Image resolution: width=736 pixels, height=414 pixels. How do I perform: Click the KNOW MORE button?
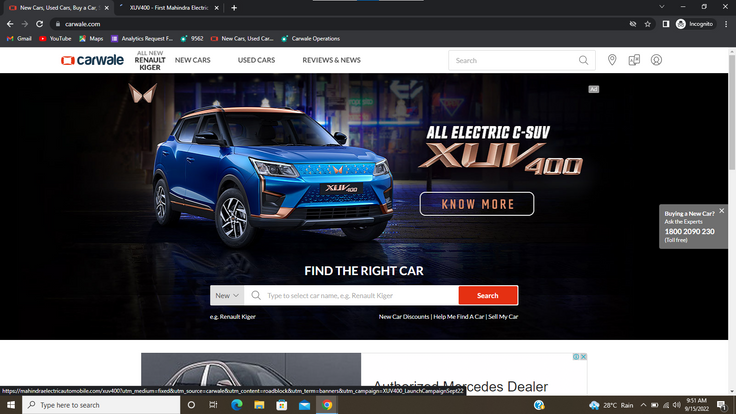pyautogui.click(x=476, y=204)
